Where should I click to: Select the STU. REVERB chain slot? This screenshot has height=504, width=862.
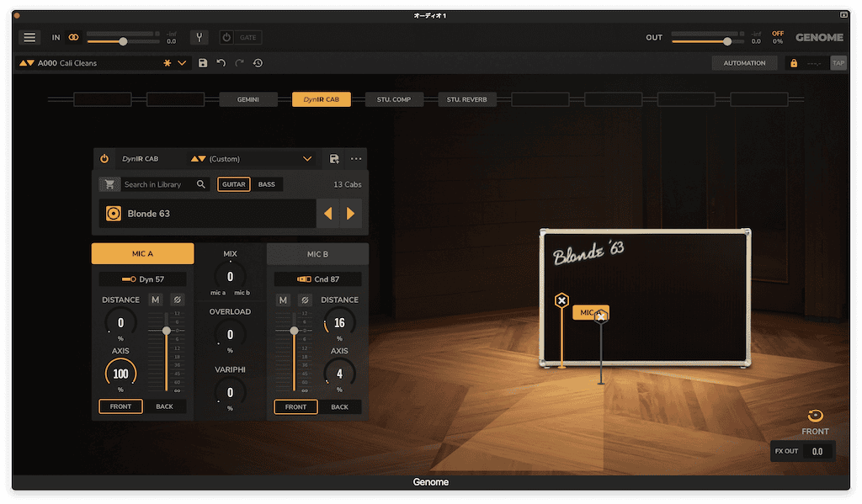[x=466, y=99]
